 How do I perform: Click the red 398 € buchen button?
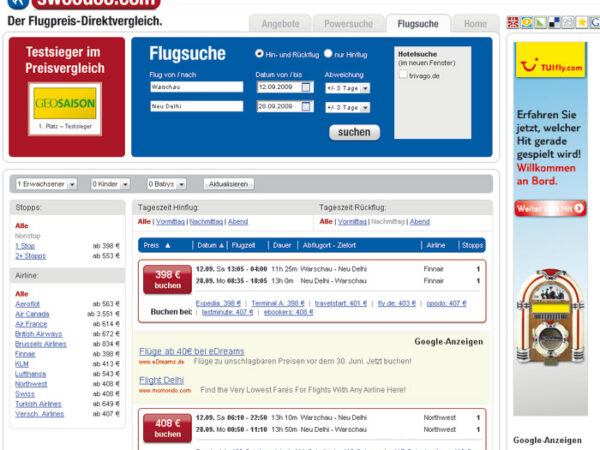coord(167,279)
